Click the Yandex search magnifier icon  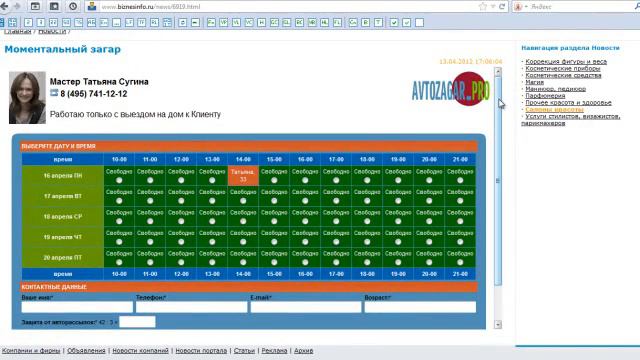(x=637, y=7)
